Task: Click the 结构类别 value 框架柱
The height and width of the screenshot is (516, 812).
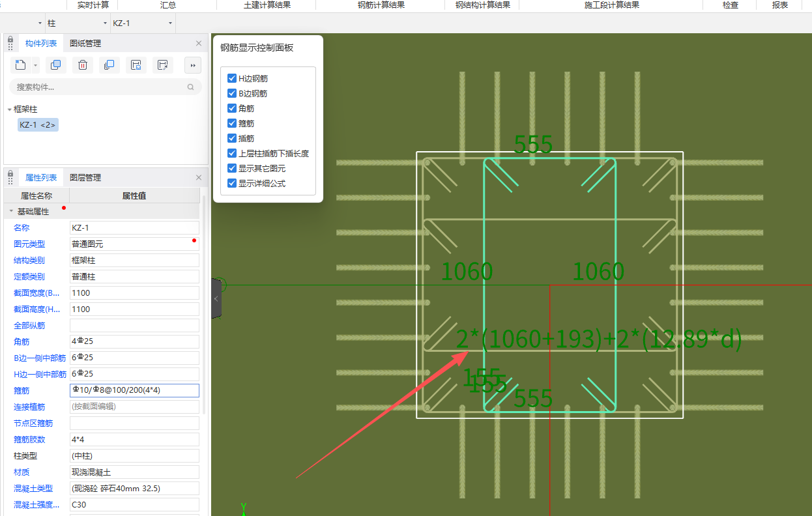Action: click(x=134, y=260)
